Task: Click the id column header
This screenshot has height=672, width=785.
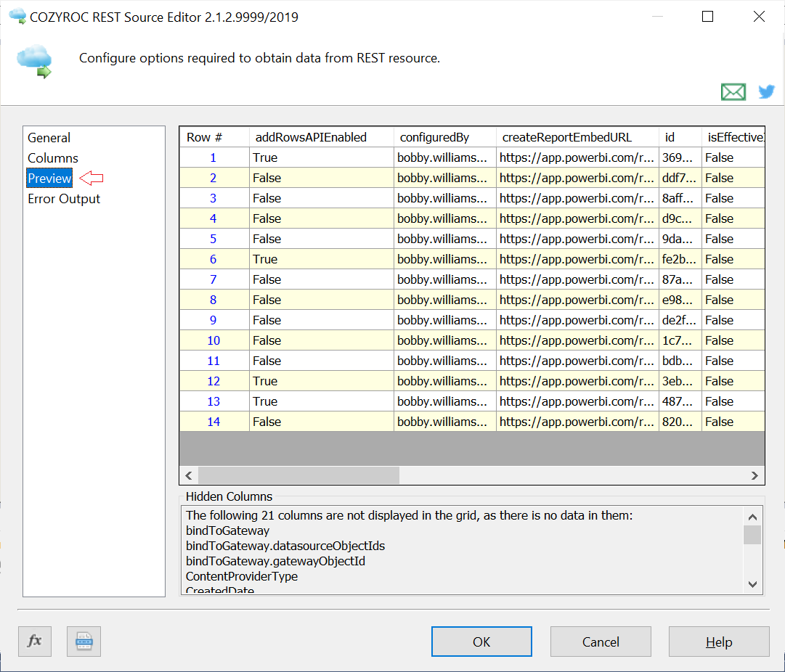Action: pyautogui.click(x=680, y=137)
